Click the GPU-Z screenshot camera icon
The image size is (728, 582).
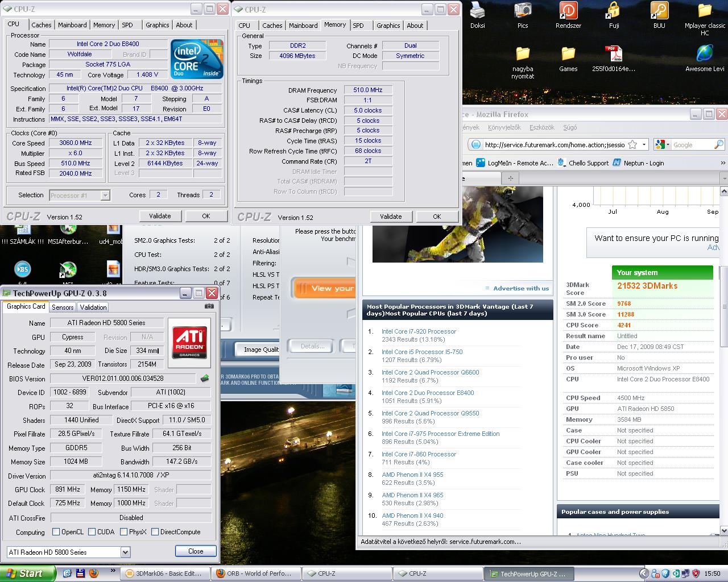coord(209,306)
